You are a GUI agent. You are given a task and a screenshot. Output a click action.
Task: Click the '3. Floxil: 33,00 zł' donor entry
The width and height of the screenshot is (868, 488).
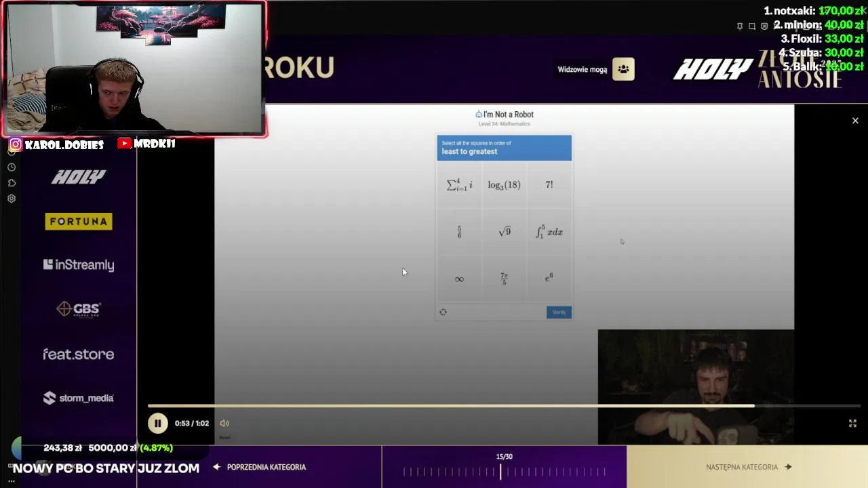click(822, 39)
